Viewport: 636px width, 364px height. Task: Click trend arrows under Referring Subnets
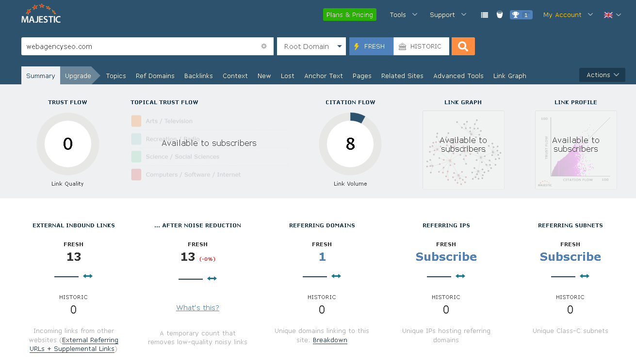[585, 276]
